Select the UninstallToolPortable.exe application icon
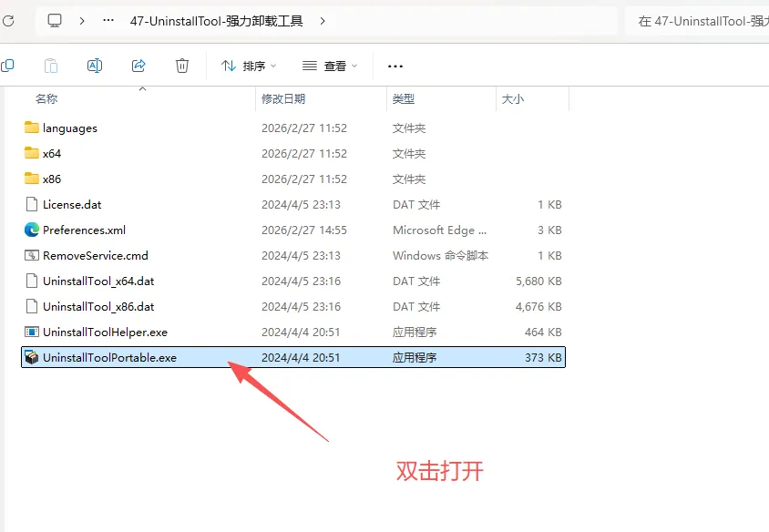769x532 pixels. pyautogui.click(x=31, y=357)
